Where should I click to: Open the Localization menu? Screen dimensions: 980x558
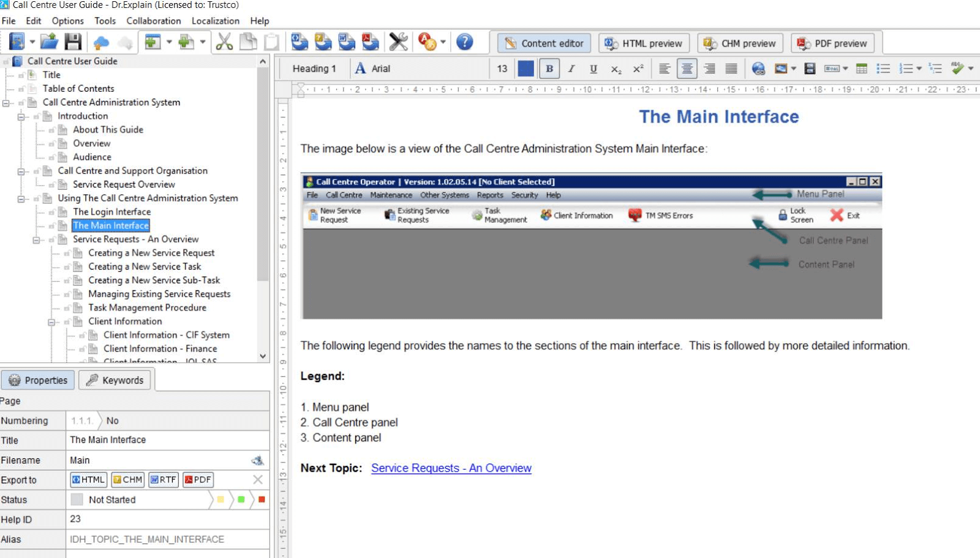(x=215, y=21)
